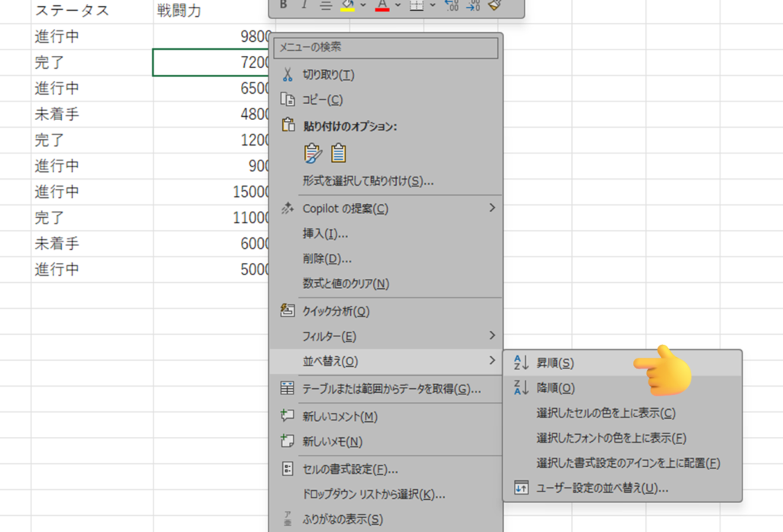Screen dimensions: 783x532
Task: Select the format painter brush
Action: [x=495, y=5]
